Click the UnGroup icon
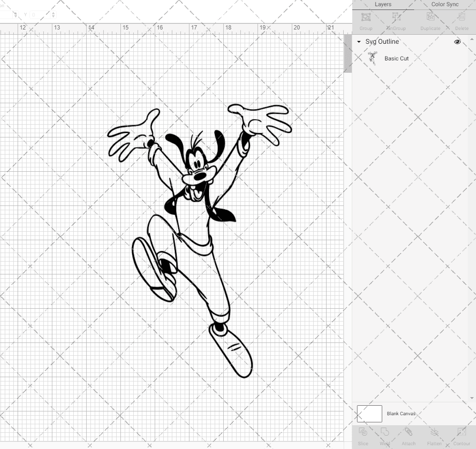 396,17
